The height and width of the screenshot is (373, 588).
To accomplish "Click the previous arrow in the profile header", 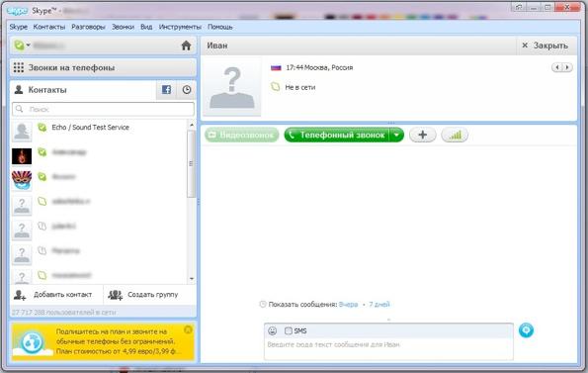I will (x=557, y=67).
